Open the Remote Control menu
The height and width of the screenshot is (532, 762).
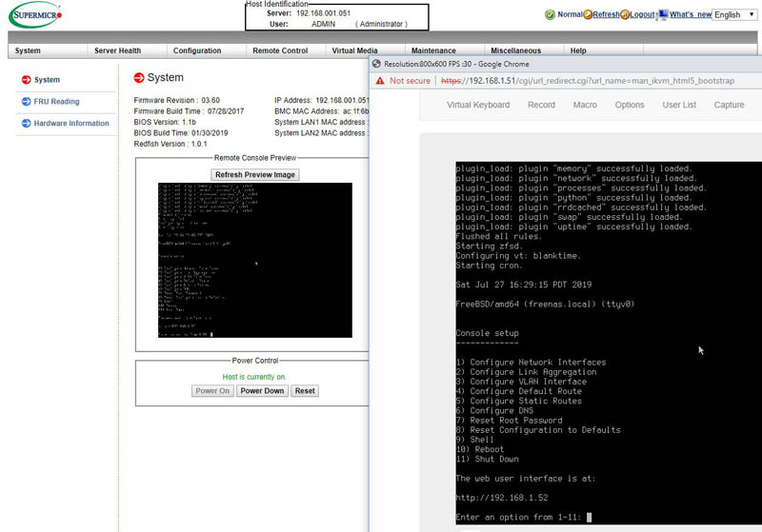[x=280, y=50]
